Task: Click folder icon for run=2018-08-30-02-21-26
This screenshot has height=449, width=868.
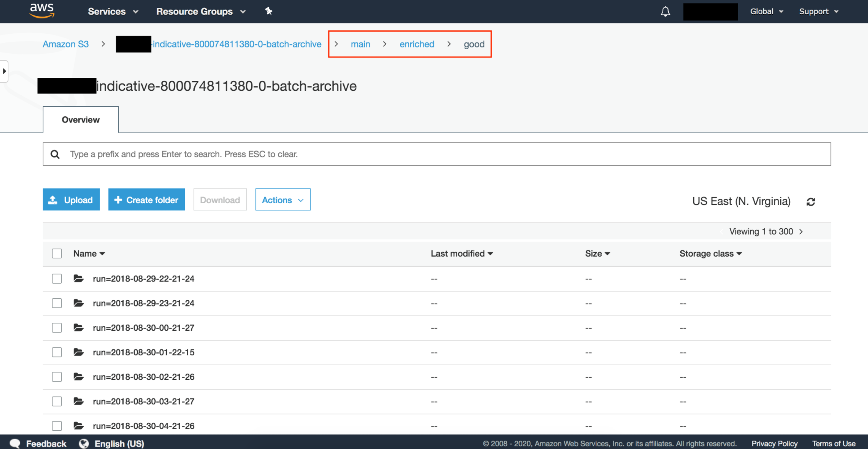Action: point(79,377)
